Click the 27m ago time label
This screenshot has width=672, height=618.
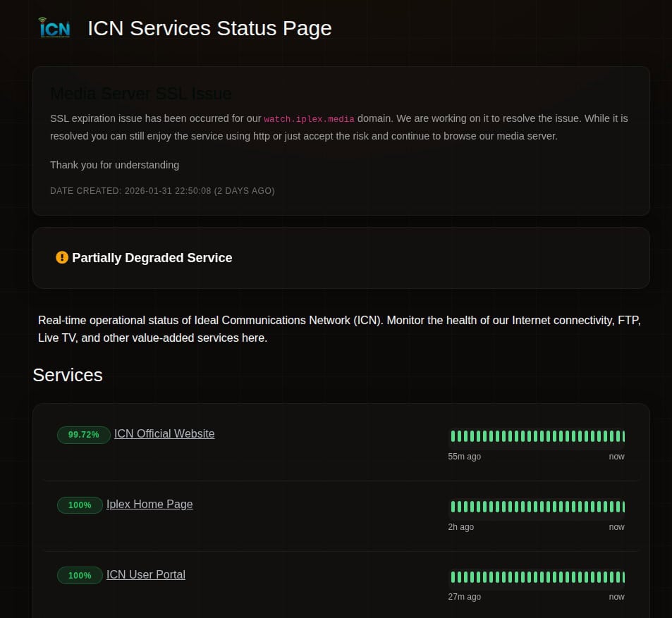tap(464, 597)
